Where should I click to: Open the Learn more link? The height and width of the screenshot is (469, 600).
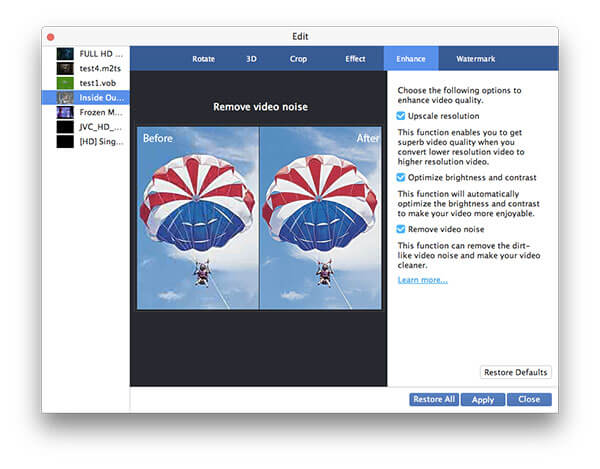(x=422, y=280)
